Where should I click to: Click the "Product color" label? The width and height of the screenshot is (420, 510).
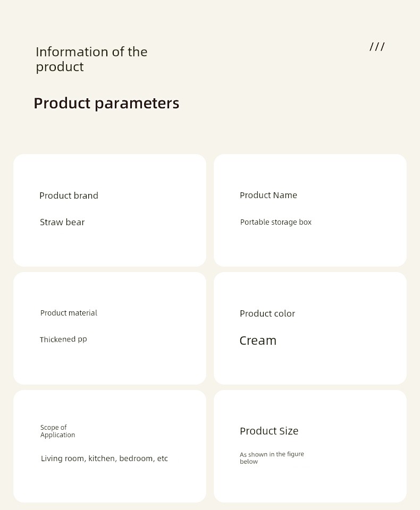pyautogui.click(x=267, y=313)
